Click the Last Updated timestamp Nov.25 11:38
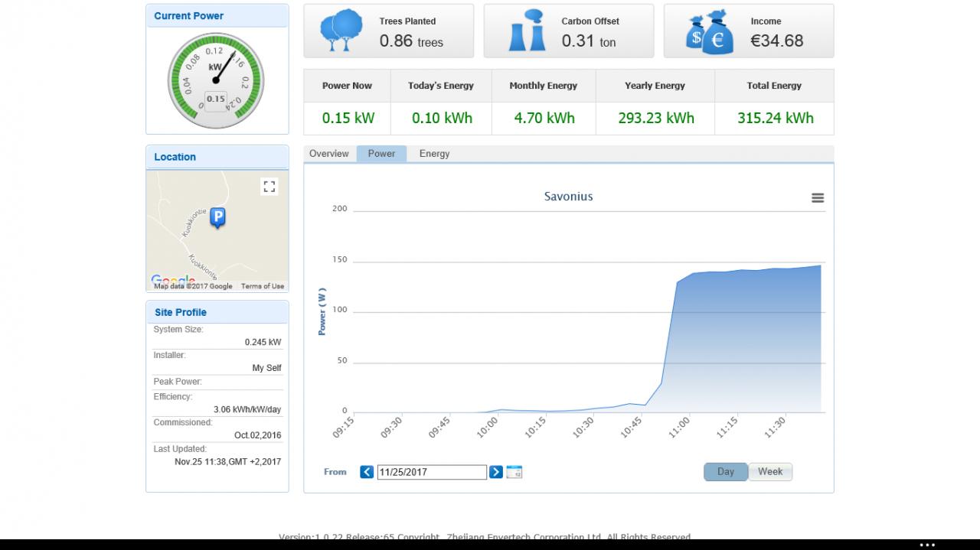Viewport: 980px width, 550px height. (227, 461)
